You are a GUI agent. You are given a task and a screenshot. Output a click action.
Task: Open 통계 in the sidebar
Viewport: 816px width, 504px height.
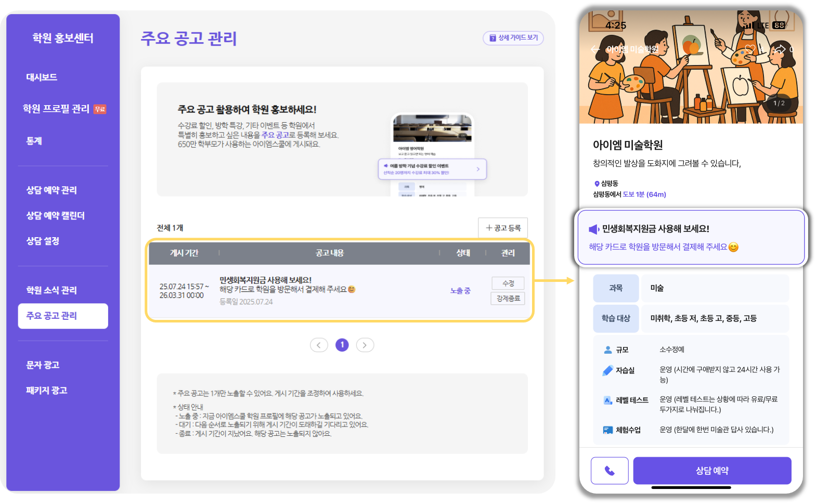pos(34,140)
